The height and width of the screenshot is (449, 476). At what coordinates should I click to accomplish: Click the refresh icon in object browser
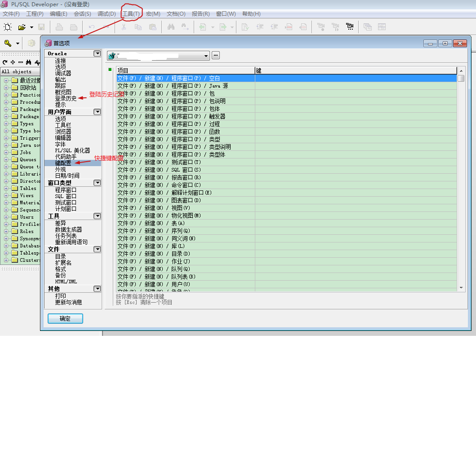point(5,62)
